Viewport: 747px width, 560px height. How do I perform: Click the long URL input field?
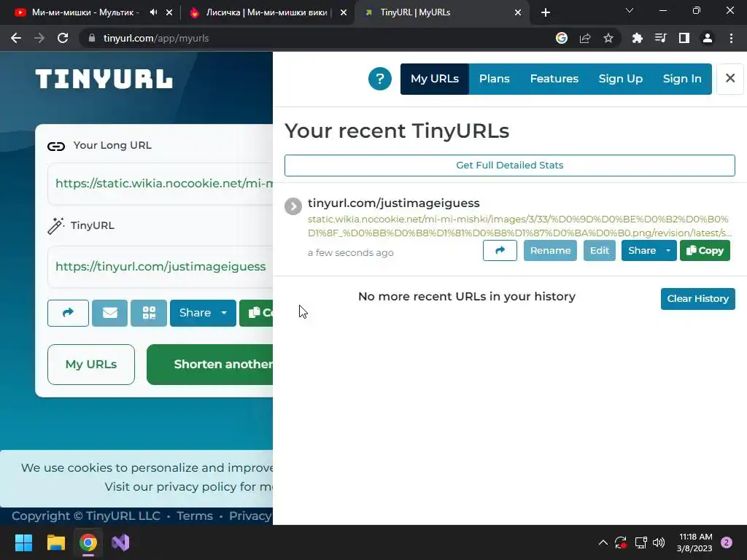coord(160,183)
